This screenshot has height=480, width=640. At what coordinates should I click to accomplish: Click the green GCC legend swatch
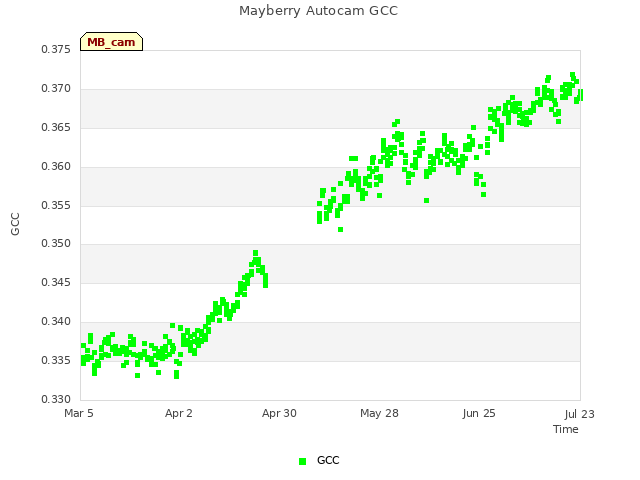point(302,461)
